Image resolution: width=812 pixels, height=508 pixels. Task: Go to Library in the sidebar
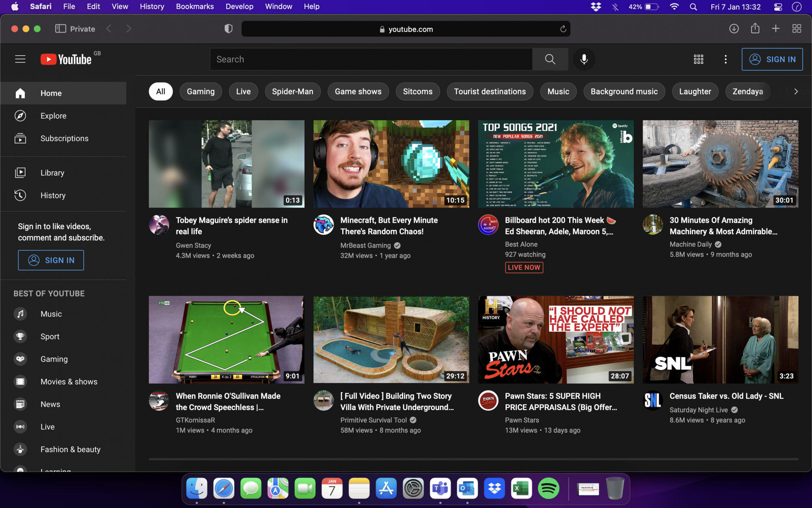[x=52, y=173]
